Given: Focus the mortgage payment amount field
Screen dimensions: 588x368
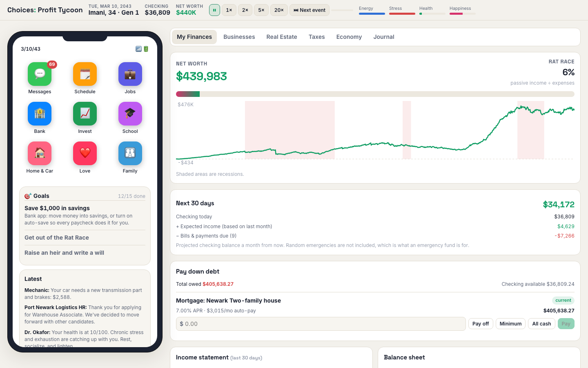Looking at the screenshot, I should (x=321, y=324).
